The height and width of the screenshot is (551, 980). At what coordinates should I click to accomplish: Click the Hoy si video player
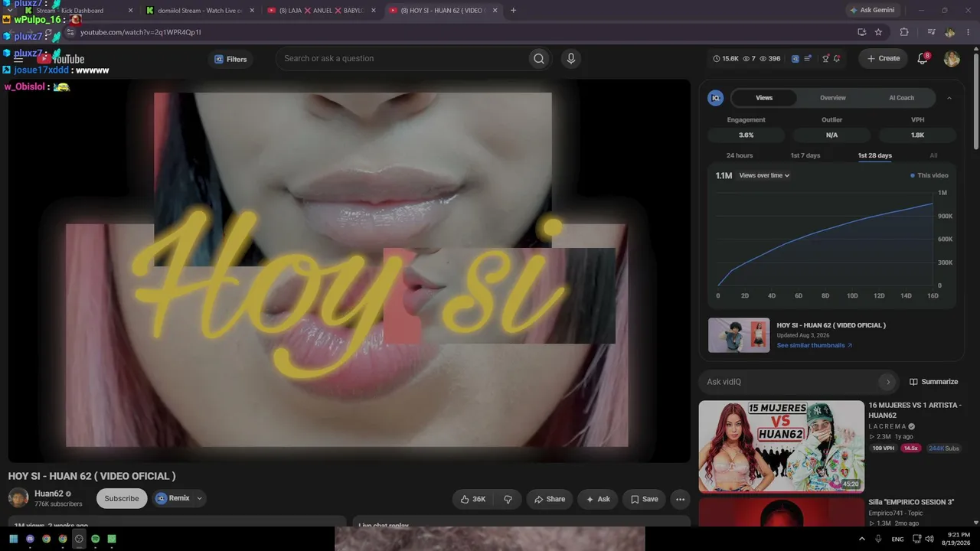tap(349, 271)
